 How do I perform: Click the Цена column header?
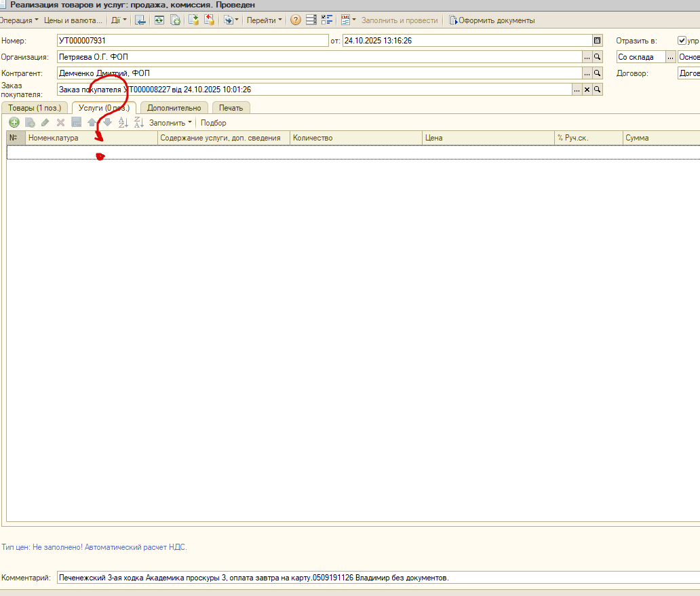488,138
